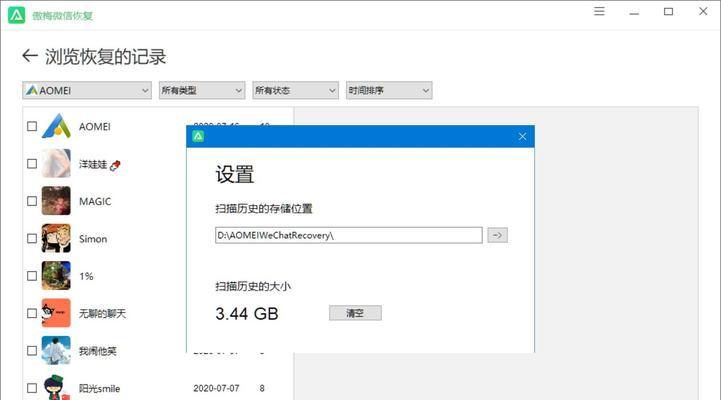
Task: Select the contact name AOMEI in list
Action: (x=95, y=126)
